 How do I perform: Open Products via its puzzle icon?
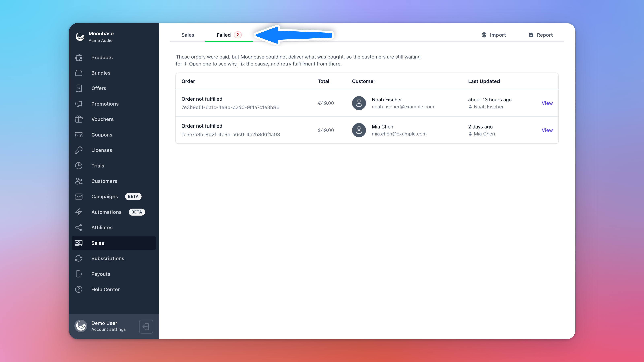79,58
